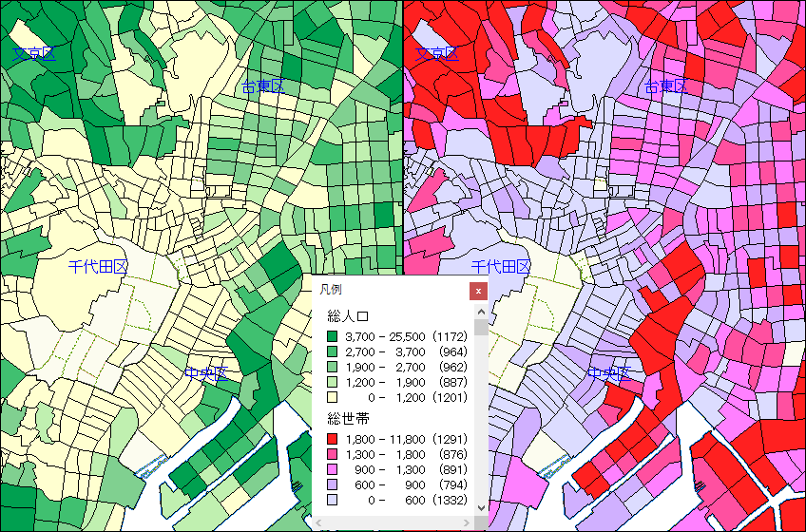
Task: Click the 中央区 label on the red map
Action: pyautogui.click(x=608, y=373)
